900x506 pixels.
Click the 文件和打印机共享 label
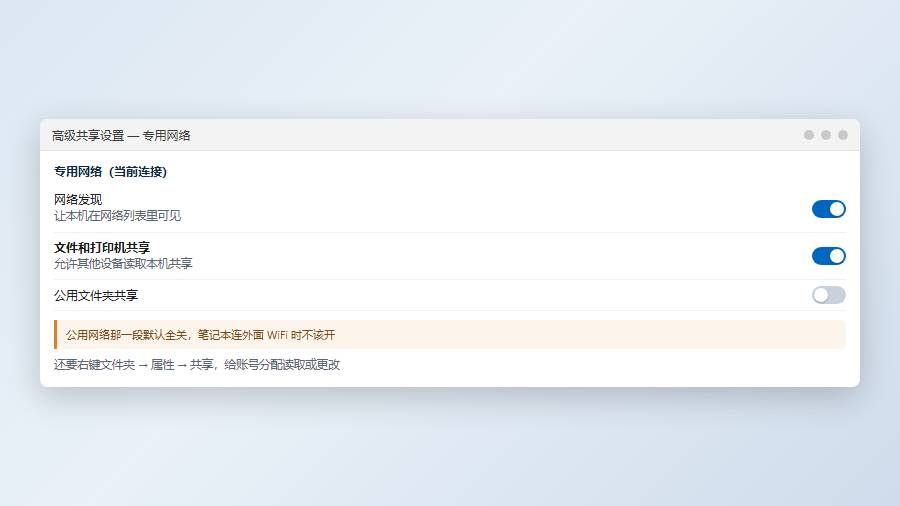tap(102, 247)
